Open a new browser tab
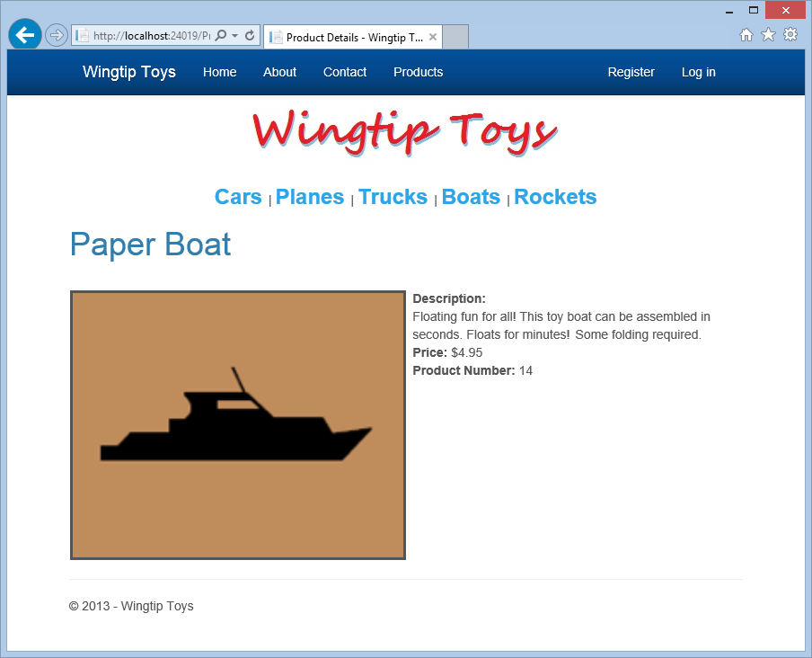This screenshot has width=812, height=658. [456, 37]
